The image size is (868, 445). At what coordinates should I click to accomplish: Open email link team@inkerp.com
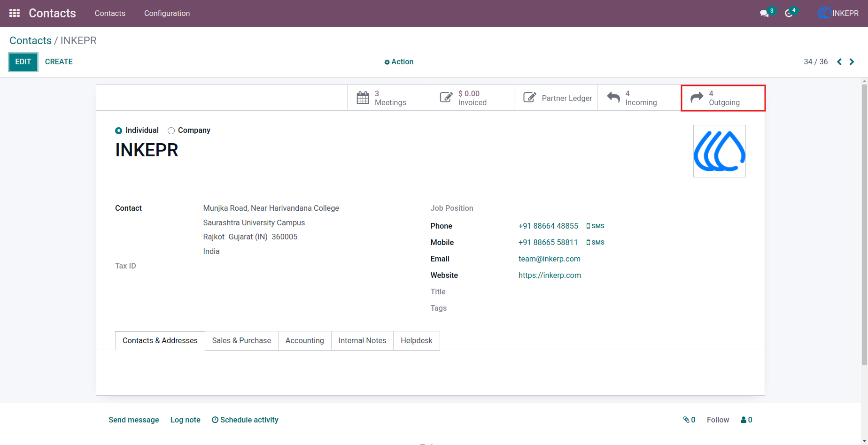[x=550, y=259]
